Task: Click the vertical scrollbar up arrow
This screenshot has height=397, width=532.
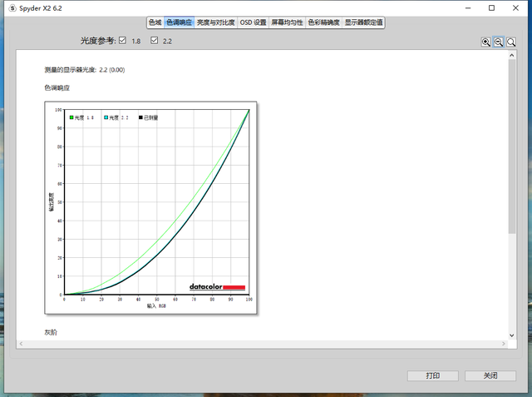Action: pos(512,55)
